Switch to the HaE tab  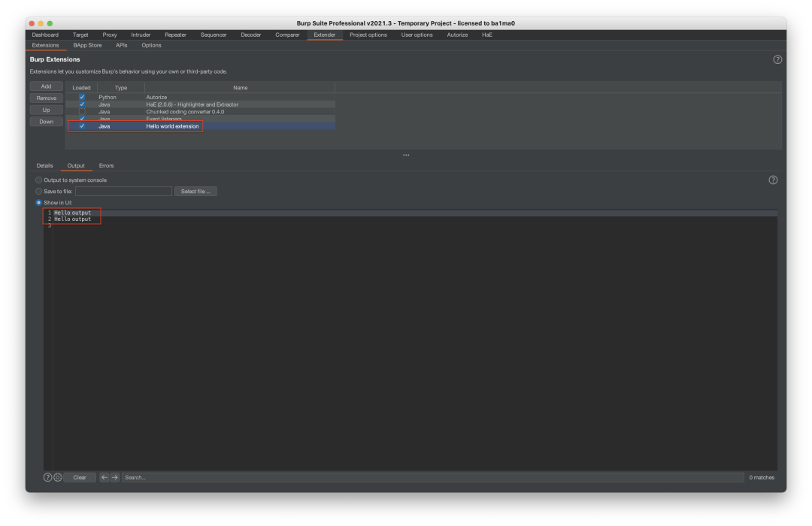coord(486,35)
